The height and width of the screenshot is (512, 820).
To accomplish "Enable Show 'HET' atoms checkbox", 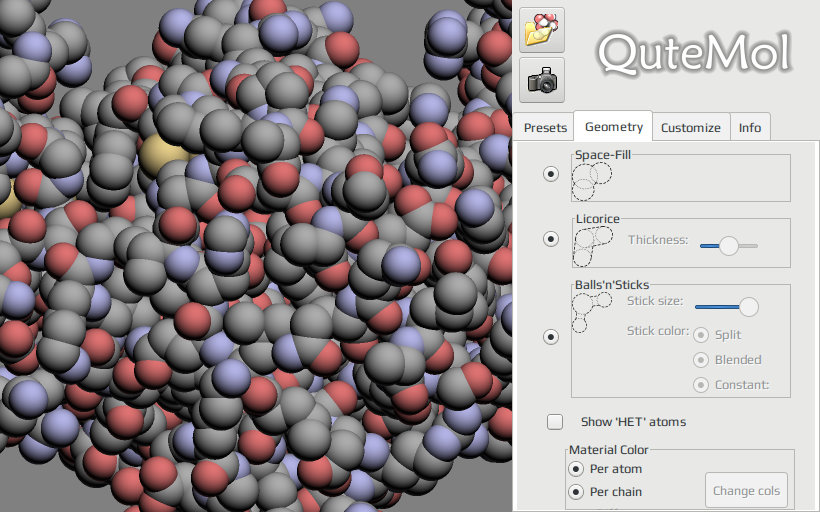I will click(555, 422).
